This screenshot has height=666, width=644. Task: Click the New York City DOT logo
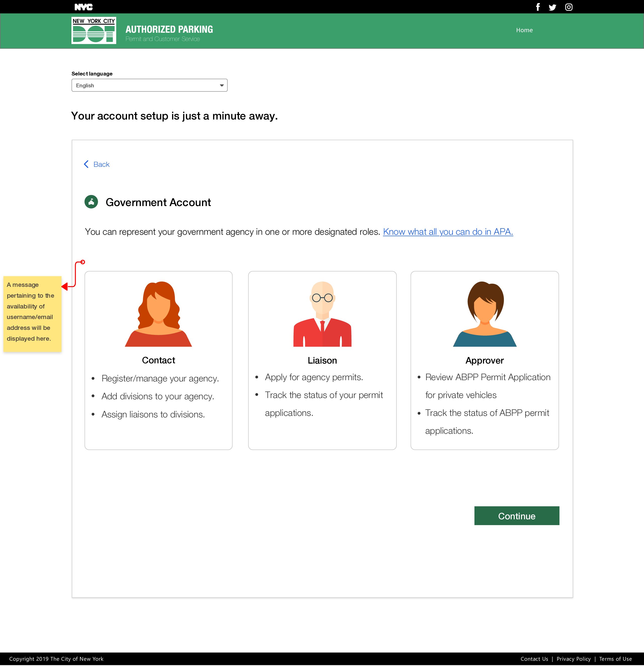pyautogui.click(x=94, y=31)
